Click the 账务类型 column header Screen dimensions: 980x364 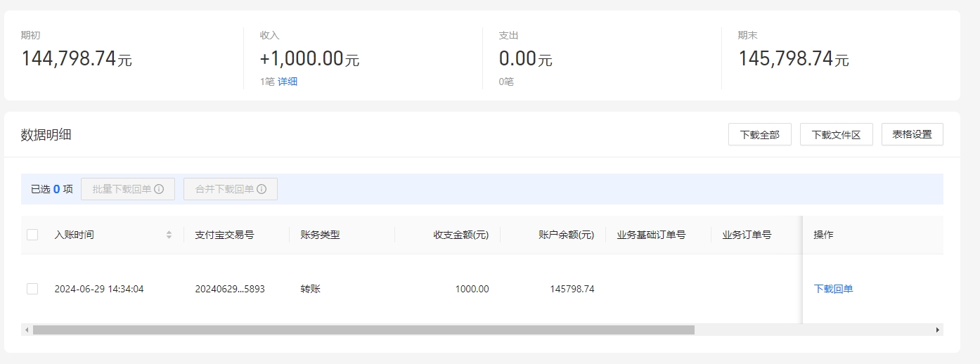[x=320, y=235]
